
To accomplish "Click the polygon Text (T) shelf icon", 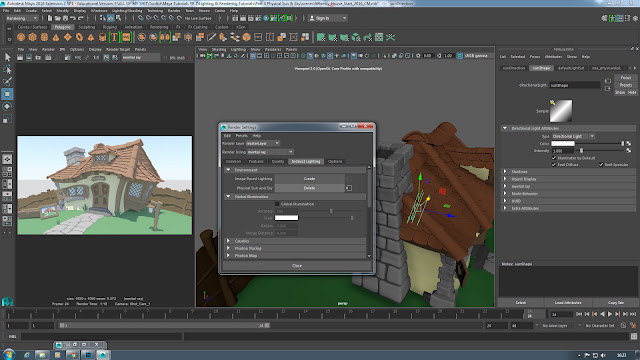I will [114, 38].
